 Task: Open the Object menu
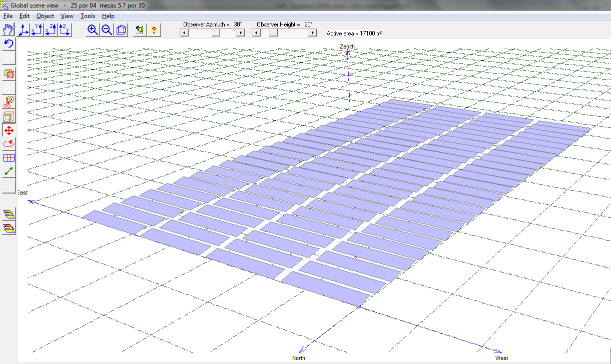point(46,16)
